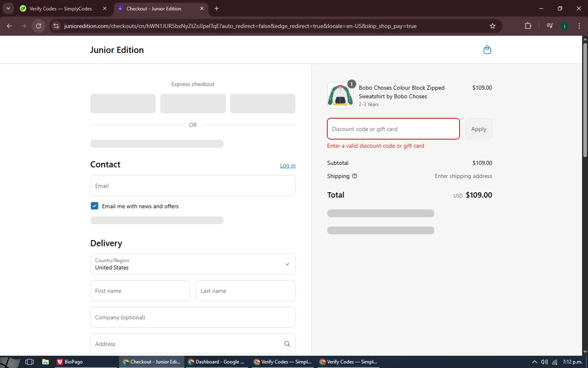Open the Chrome profile avatar
The height and width of the screenshot is (368, 588).
564,26
